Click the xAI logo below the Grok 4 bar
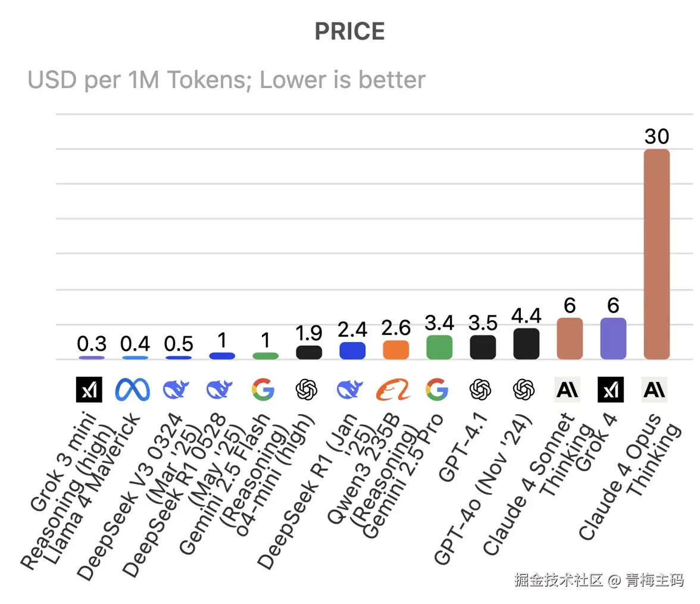 [611, 390]
